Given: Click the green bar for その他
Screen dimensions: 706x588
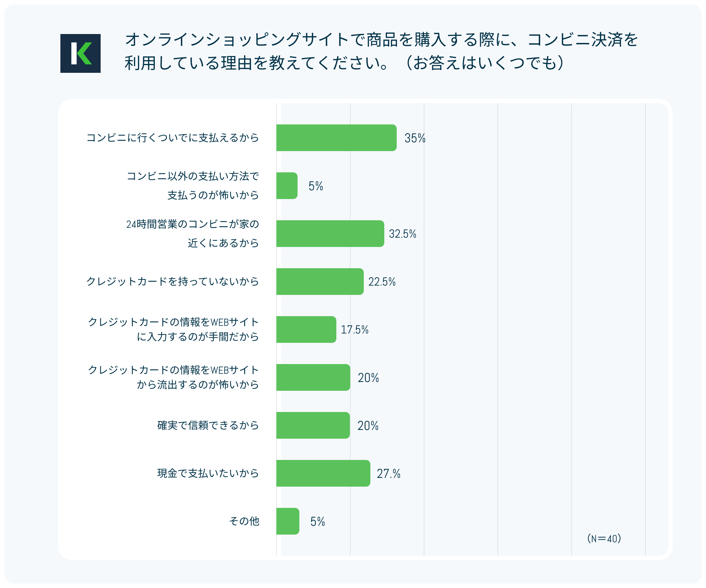Looking at the screenshot, I should click(288, 521).
